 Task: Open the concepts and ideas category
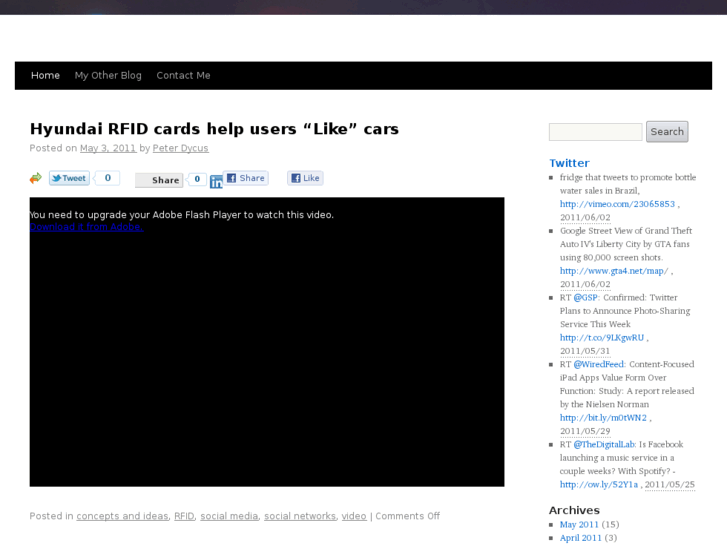(122, 516)
